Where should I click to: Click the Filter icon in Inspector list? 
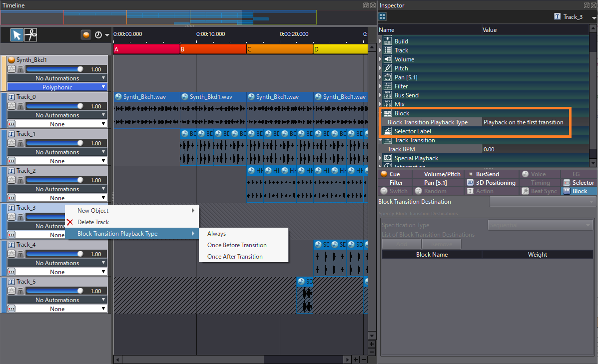coord(388,86)
